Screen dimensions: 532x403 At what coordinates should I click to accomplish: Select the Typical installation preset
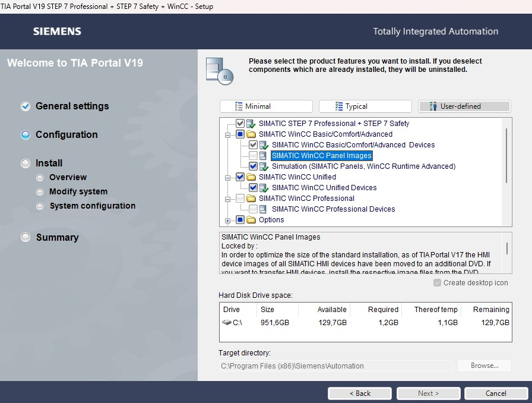365,106
